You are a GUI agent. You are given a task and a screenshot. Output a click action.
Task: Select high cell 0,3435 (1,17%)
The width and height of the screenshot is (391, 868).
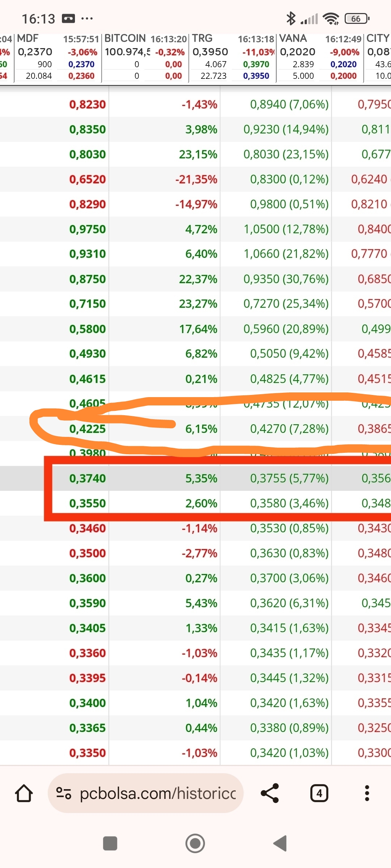[289, 653]
